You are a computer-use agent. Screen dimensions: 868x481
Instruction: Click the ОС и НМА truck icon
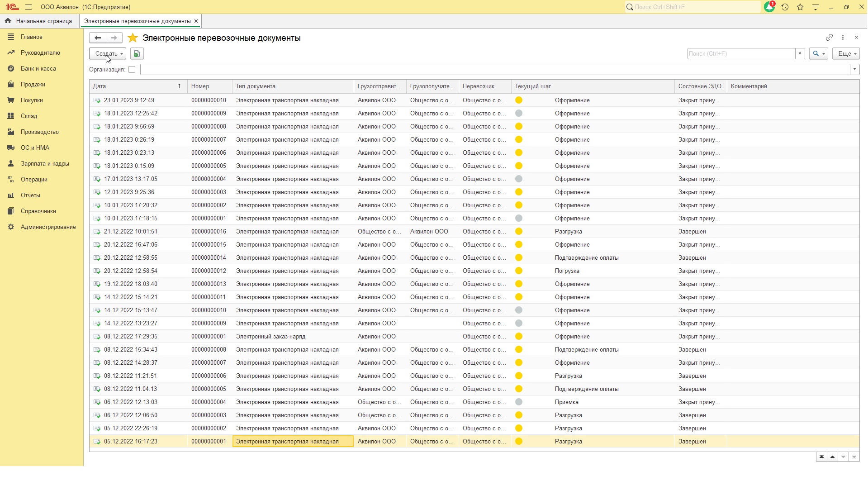[x=11, y=148]
